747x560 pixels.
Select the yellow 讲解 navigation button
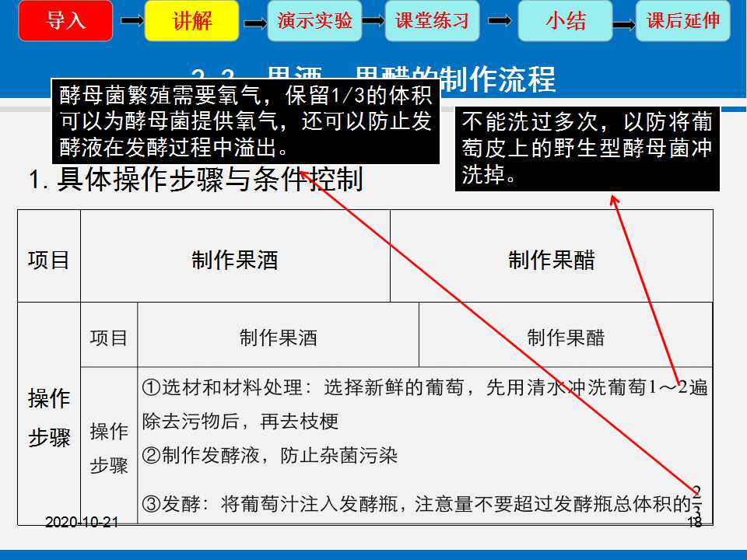(x=191, y=21)
